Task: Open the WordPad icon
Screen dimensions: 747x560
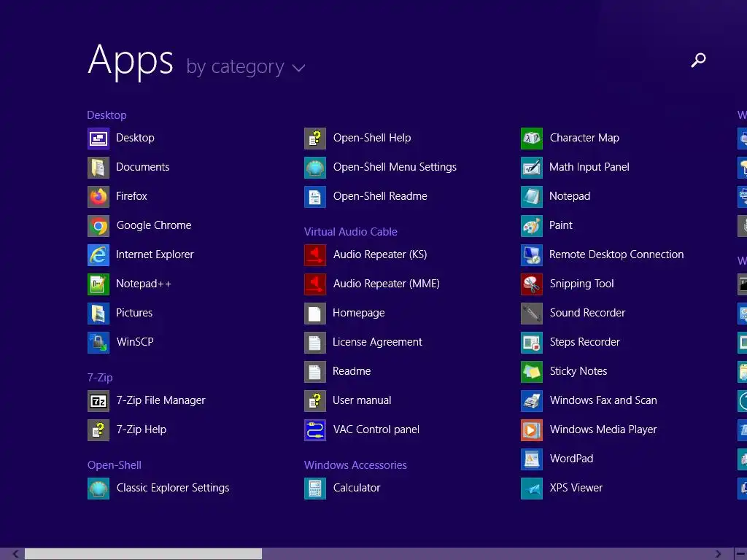Action: pyautogui.click(x=532, y=459)
